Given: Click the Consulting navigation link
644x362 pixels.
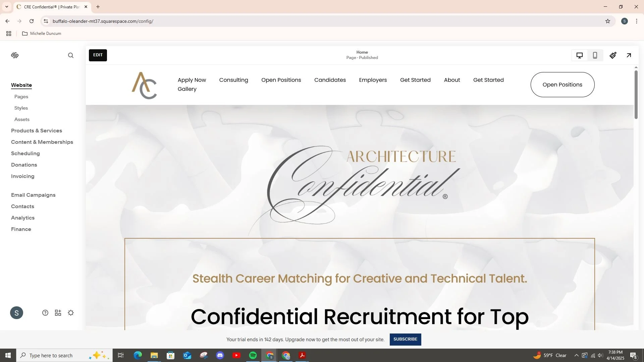Looking at the screenshot, I should coord(233,80).
